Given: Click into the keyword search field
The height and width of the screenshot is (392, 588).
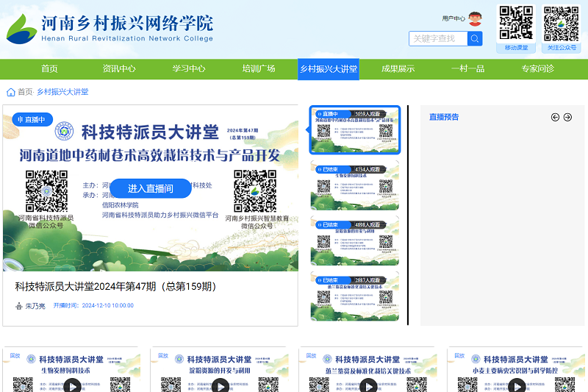Looking at the screenshot, I should (x=438, y=38).
